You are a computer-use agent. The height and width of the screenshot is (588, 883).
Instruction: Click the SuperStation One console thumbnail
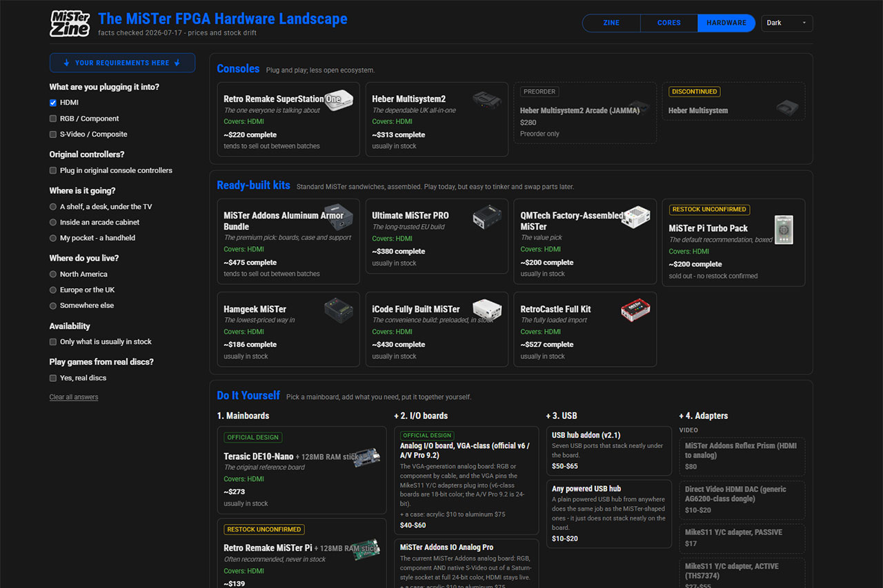339,101
